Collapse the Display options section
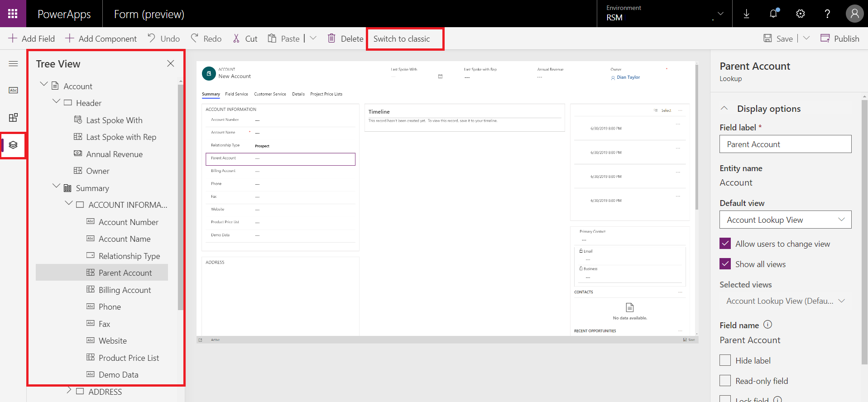 tap(724, 109)
